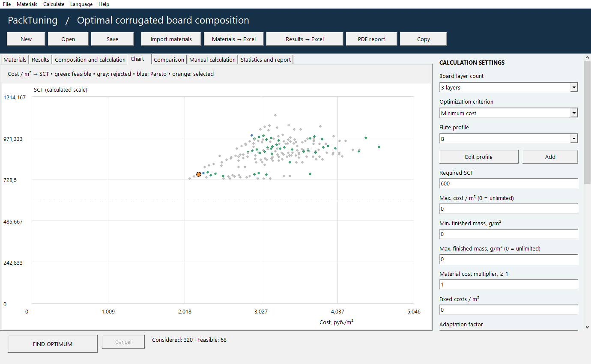Click the Add flute profile button
The height and width of the screenshot is (364, 591).
[x=550, y=157]
